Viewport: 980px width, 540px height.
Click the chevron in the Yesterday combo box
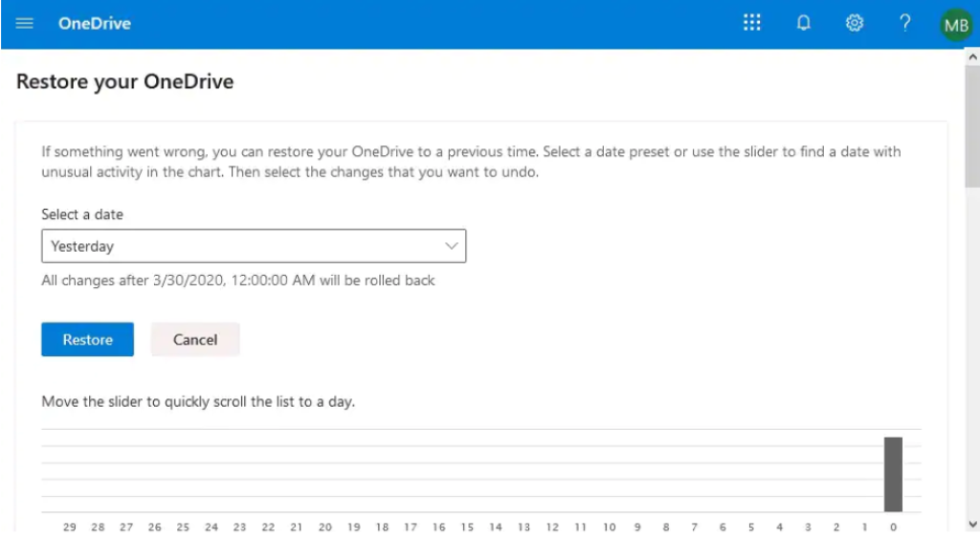[x=452, y=246]
